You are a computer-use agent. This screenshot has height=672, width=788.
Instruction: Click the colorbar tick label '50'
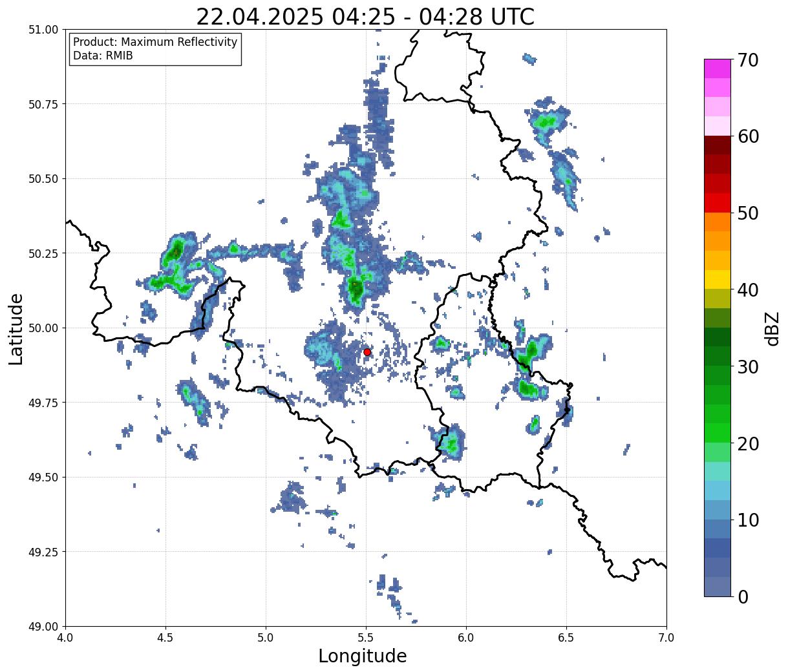pyautogui.click(x=748, y=213)
